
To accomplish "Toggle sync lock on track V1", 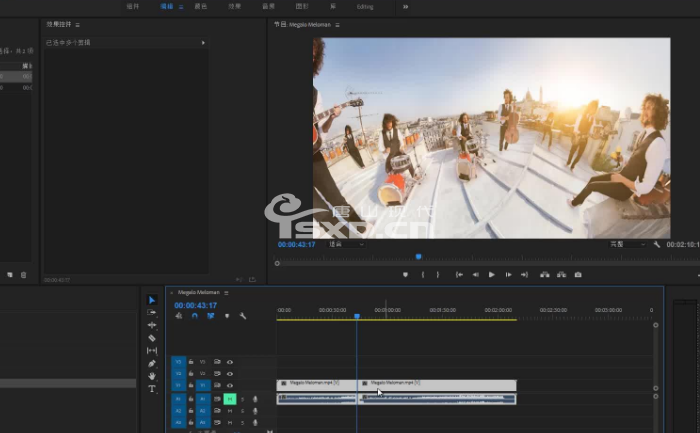I will pyautogui.click(x=217, y=385).
